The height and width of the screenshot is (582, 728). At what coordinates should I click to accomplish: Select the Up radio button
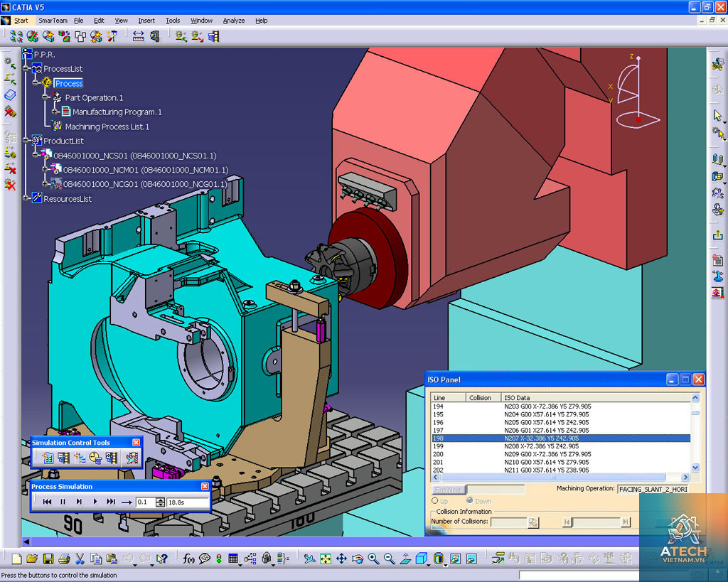tap(435, 501)
